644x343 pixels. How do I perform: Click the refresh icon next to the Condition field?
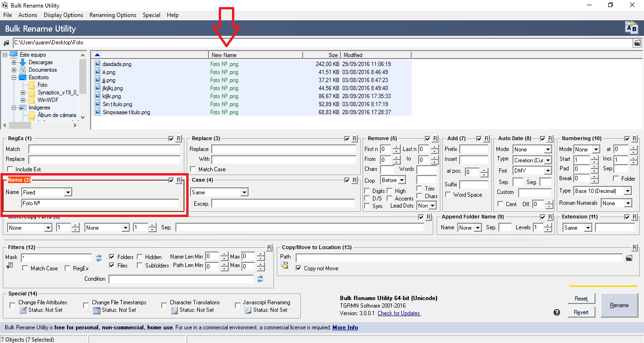click(260, 279)
